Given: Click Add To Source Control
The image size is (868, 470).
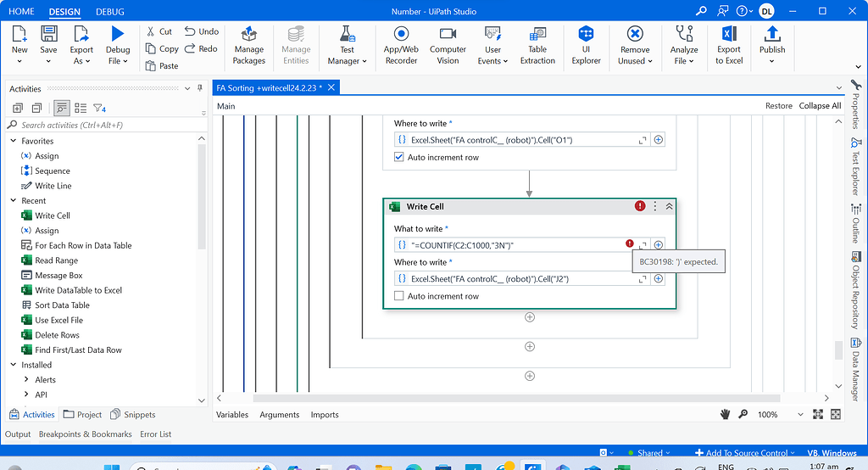Looking at the screenshot, I should 744,453.
